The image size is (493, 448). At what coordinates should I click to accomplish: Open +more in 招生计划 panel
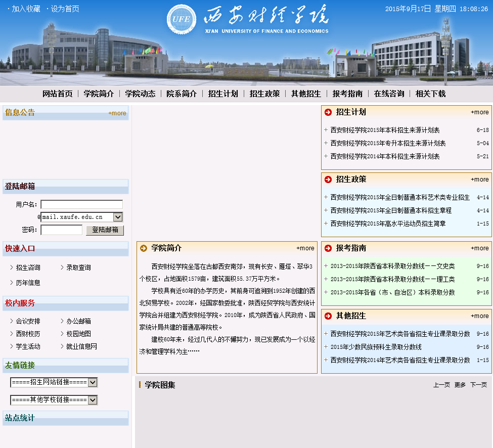[480, 112]
